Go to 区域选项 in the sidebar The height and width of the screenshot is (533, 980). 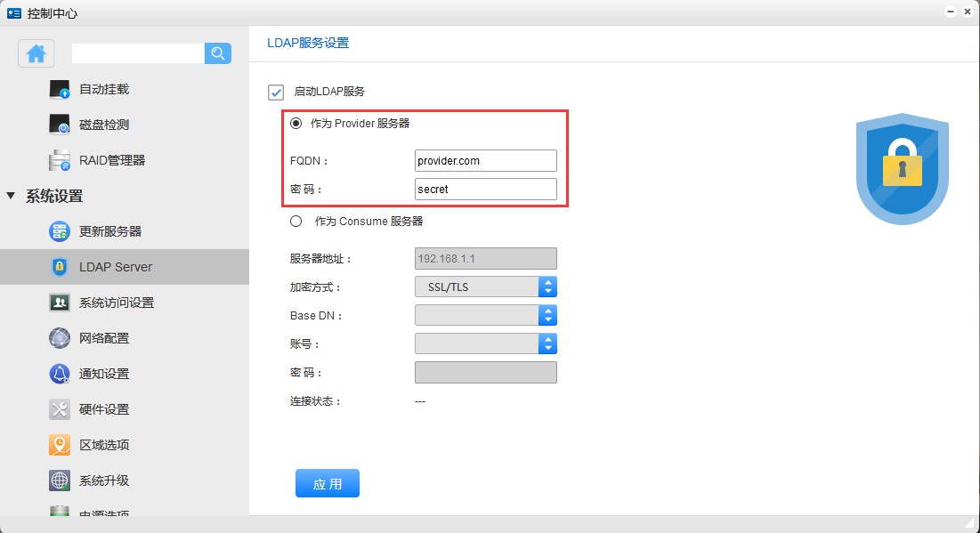tap(104, 445)
